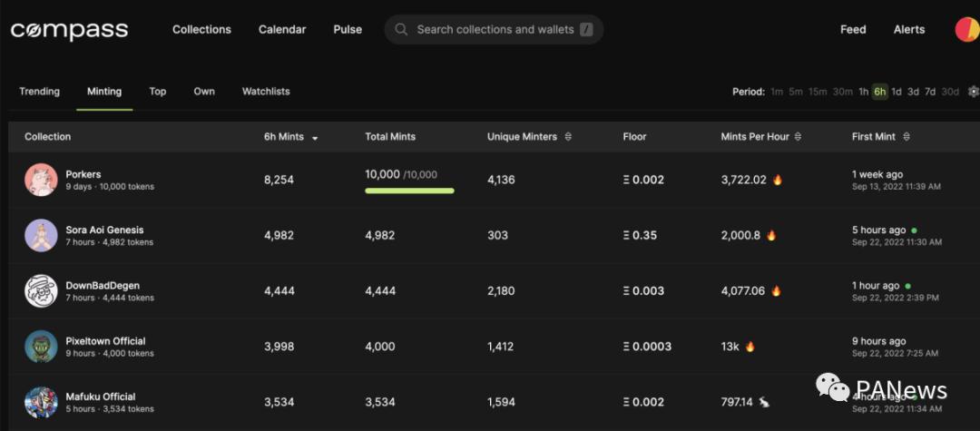
Task: Open Alerts in top navigation
Action: (908, 30)
